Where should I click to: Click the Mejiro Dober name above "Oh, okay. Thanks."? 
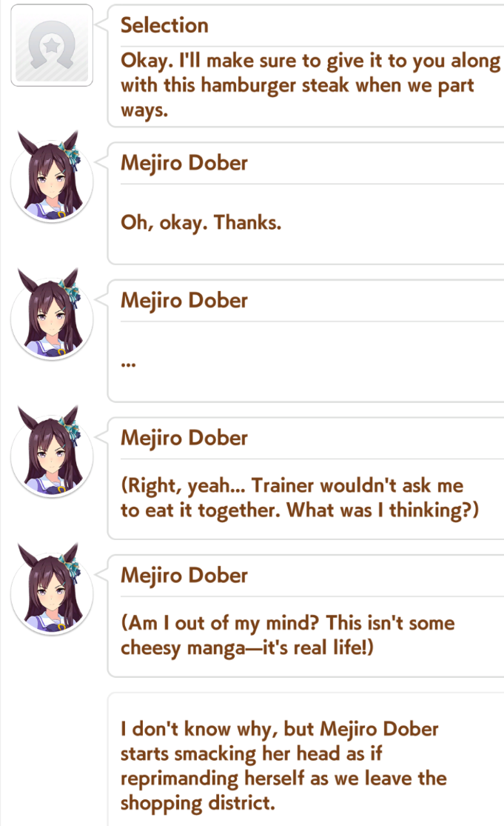184,163
